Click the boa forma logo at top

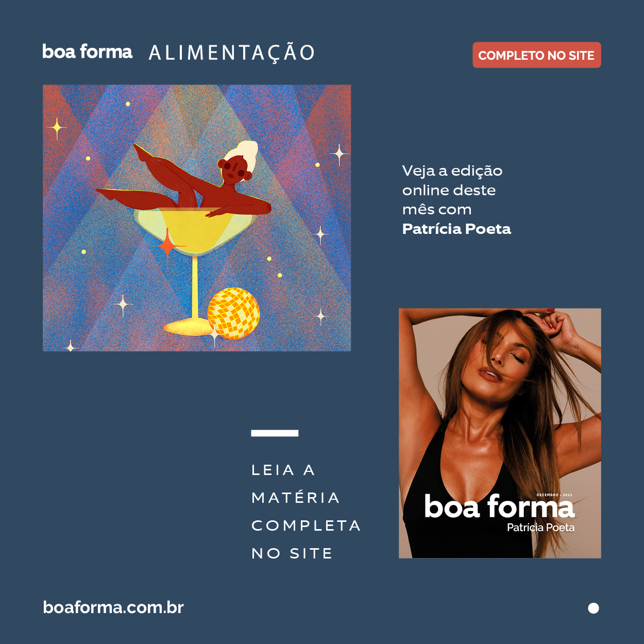tap(87, 52)
